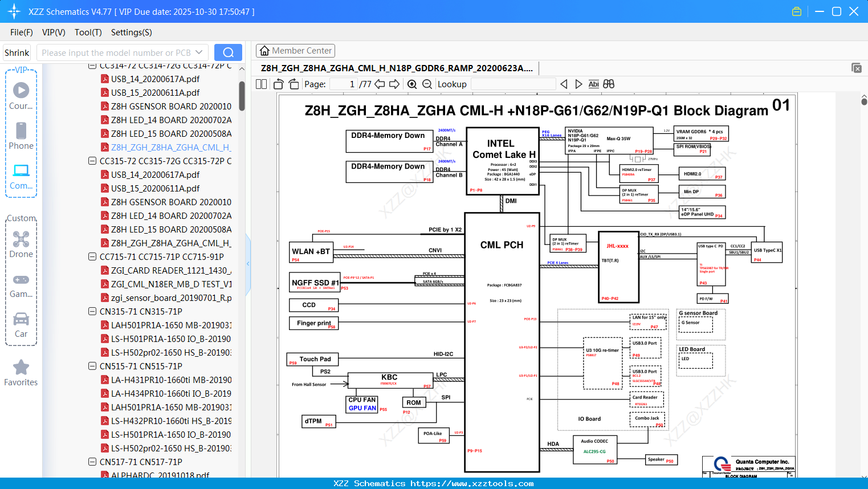Collapse the CC715-71 tree group
Image resolution: width=868 pixels, height=489 pixels.
point(92,256)
